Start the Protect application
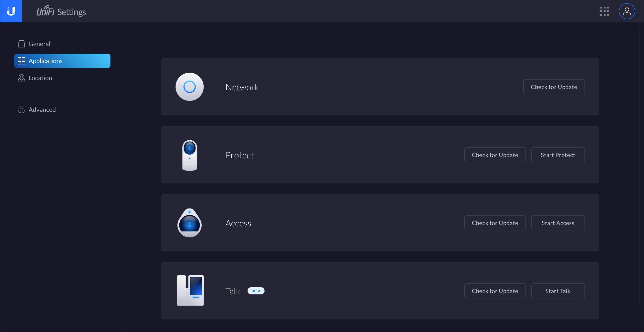This screenshot has width=644, height=332. (x=558, y=155)
